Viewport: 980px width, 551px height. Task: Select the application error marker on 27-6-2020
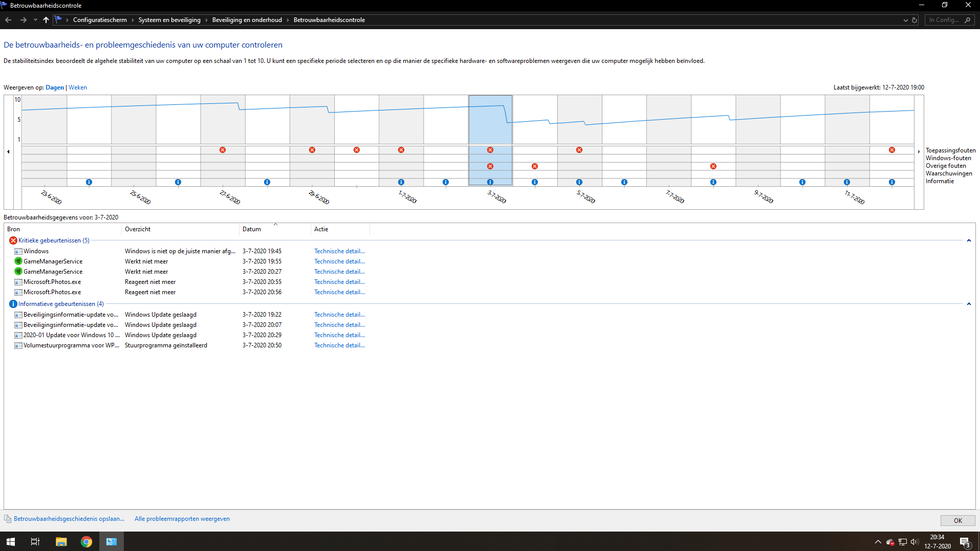pyautogui.click(x=223, y=150)
